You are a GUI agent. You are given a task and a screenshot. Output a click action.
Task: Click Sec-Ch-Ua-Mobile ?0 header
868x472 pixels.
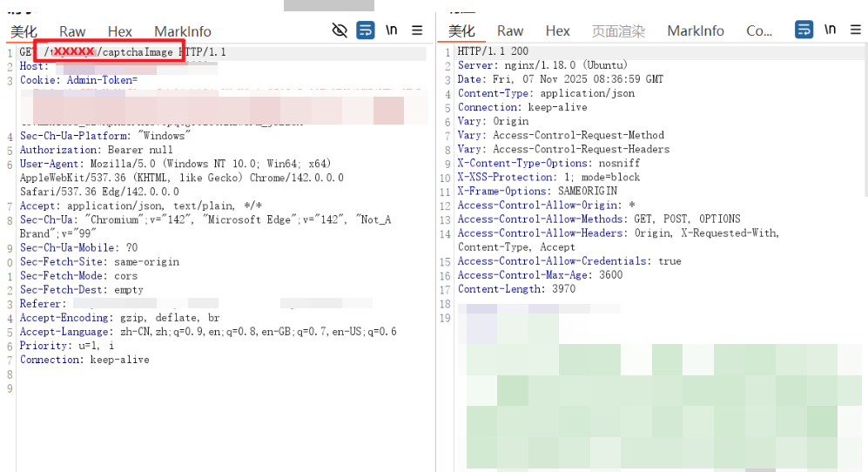78,247
